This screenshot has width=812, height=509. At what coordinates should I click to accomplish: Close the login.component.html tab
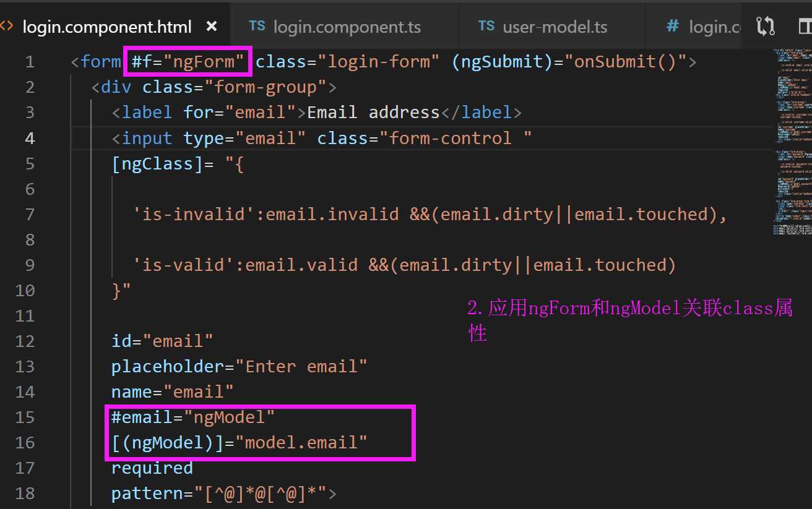[x=212, y=27]
